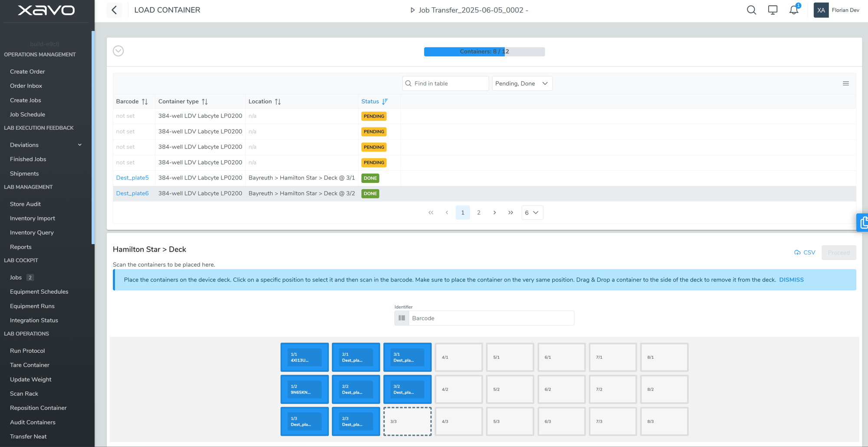Open the page size dropdown showing 6
The height and width of the screenshot is (447, 868).
[532, 212]
